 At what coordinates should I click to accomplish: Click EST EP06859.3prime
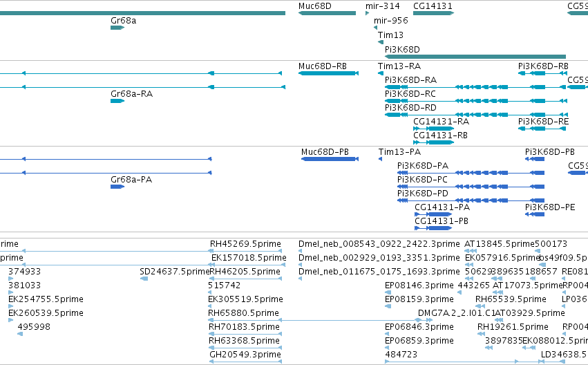point(388,348)
